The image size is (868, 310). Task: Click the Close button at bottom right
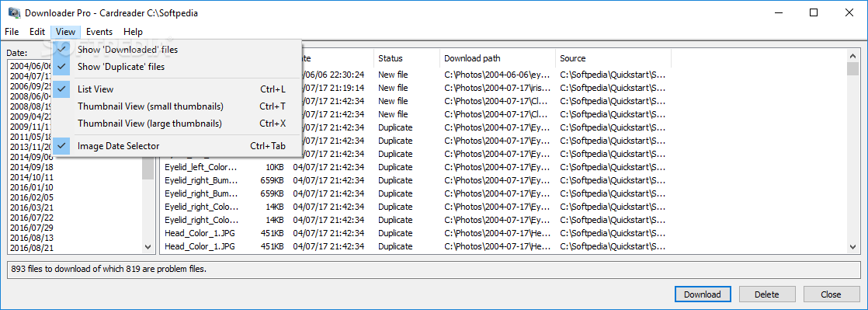coord(831,294)
